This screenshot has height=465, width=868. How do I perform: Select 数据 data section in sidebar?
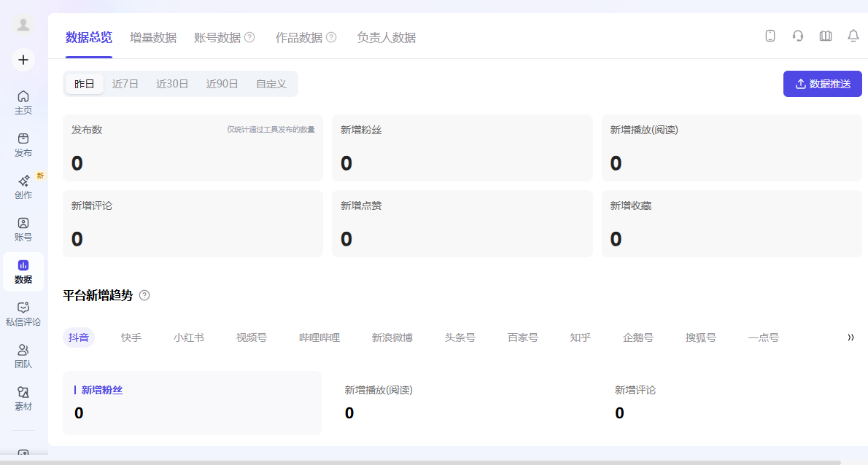tap(23, 272)
